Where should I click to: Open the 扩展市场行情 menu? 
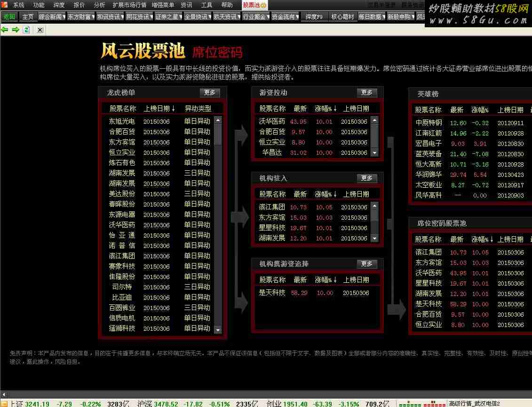(129, 5)
